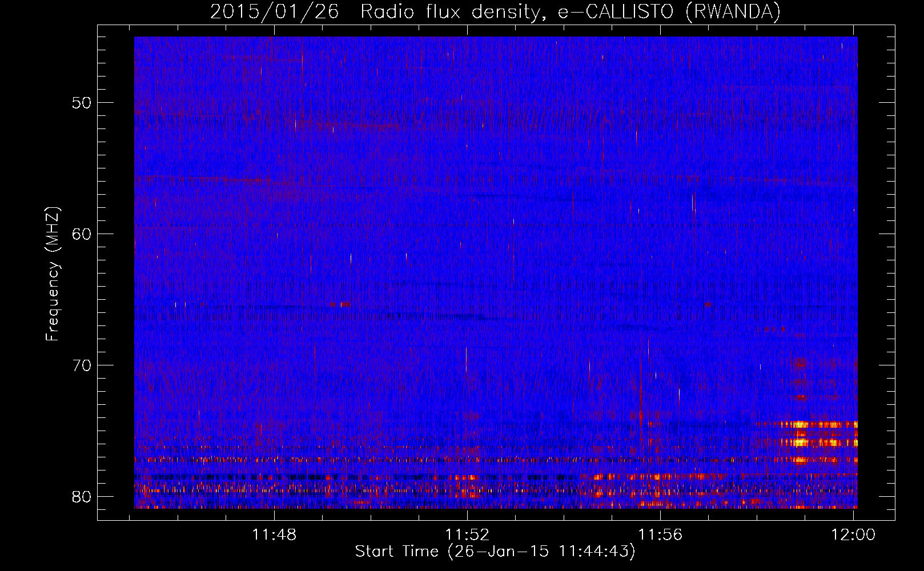This screenshot has height=571, width=924.
Task: Click the 60 frequency tick label
Action: pyautogui.click(x=82, y=234)
